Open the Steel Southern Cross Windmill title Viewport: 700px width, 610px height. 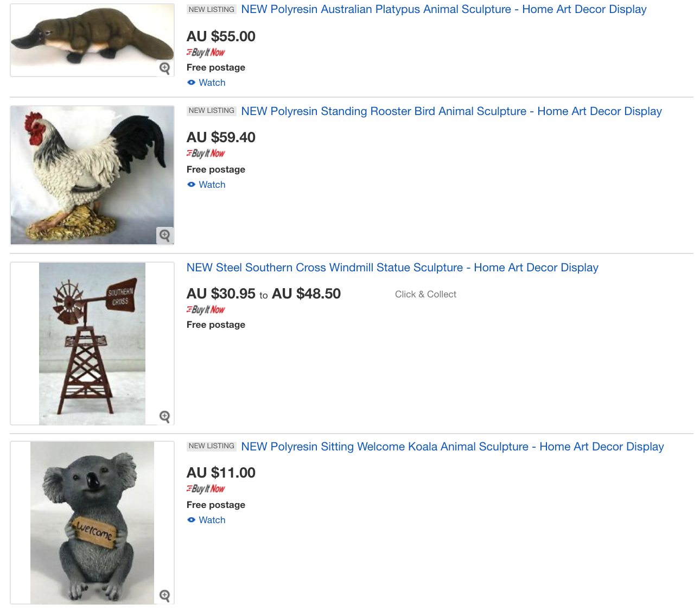(x=392, y=268)
